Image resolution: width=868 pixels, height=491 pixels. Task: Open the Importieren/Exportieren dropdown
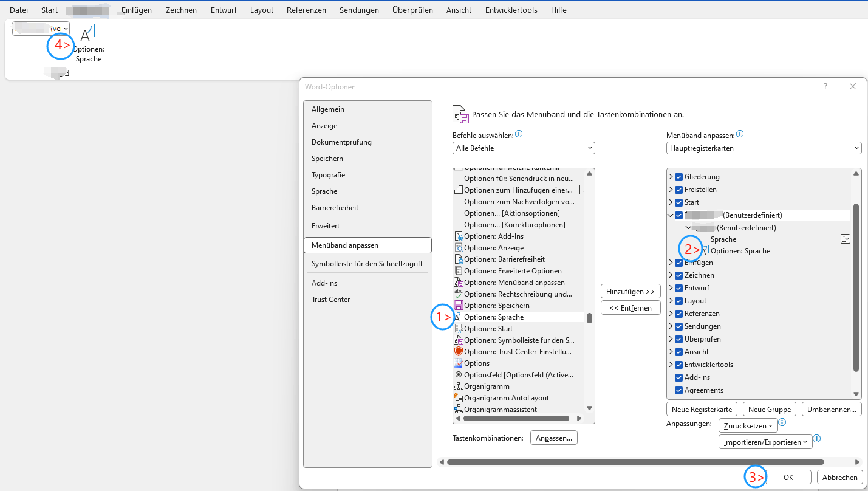point(765,442)
